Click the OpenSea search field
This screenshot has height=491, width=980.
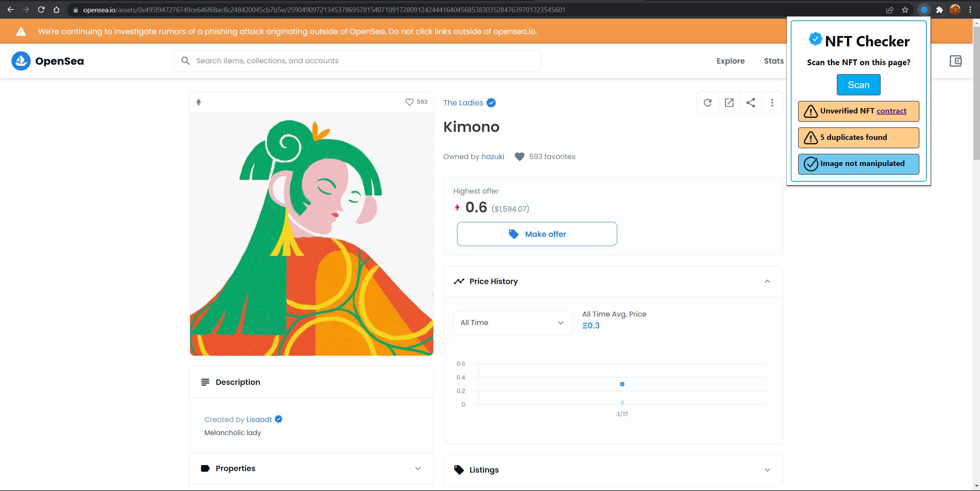coord(357,61)
